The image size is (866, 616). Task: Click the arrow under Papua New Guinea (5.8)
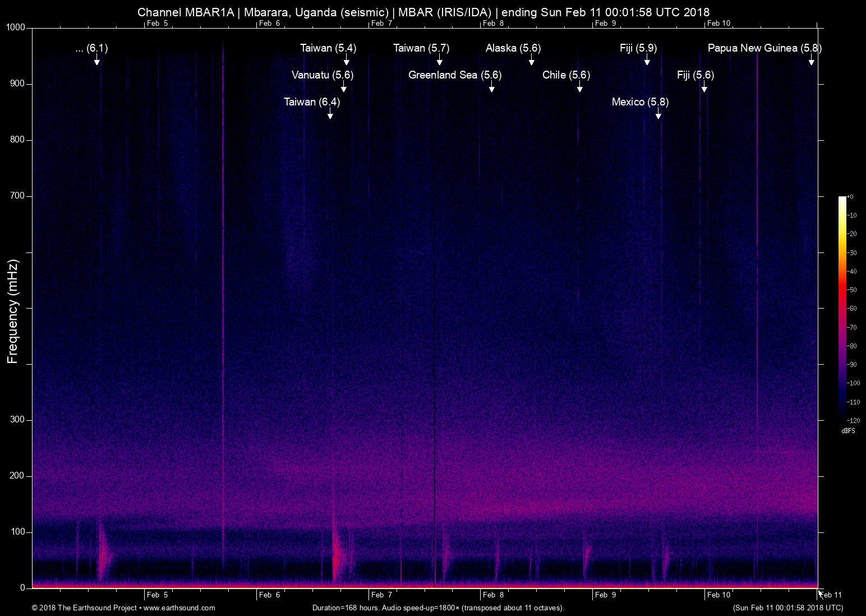coord(811,61)
